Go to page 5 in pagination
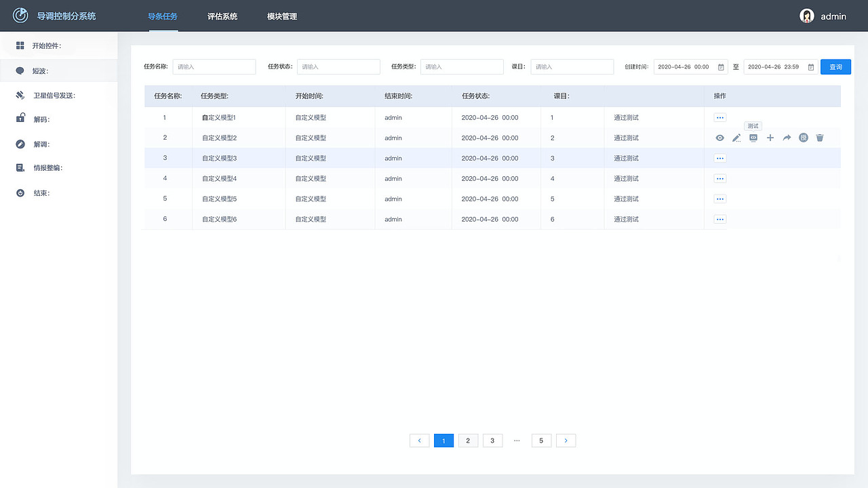The height and width of the screenshot is (488, 868). click(x=541, y=441)
